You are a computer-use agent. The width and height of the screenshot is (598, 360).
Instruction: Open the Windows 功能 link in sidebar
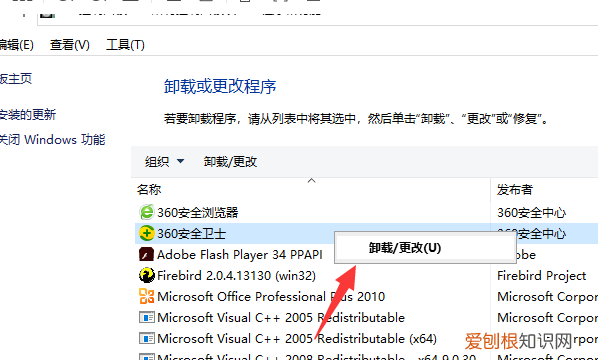click(x=52, y=140)
